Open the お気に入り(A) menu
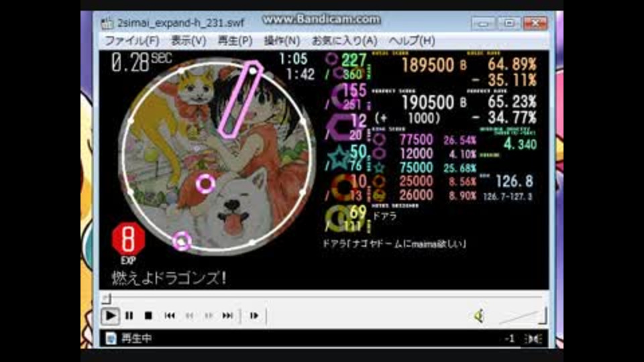Viewport: 644px width, 362px height. tap(344, 41)
